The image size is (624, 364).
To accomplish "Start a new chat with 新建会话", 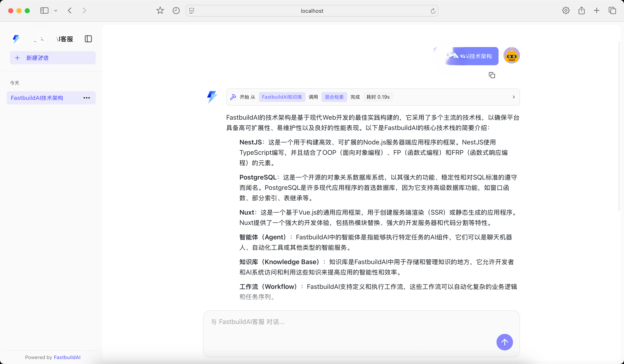I will coord(53,57).
